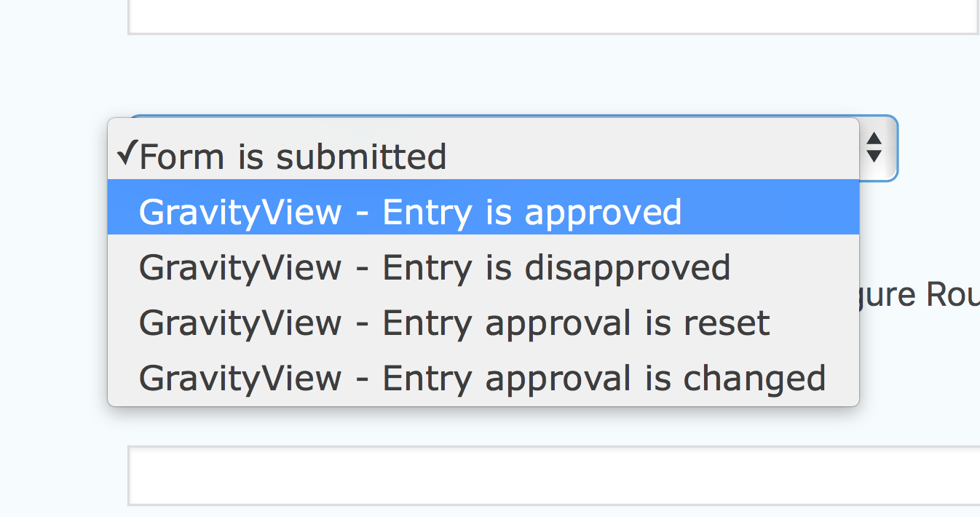The height and width of the screenshot is (517, 980).
Task: Click the highlighted blue option row
Action: coord(483,208)
